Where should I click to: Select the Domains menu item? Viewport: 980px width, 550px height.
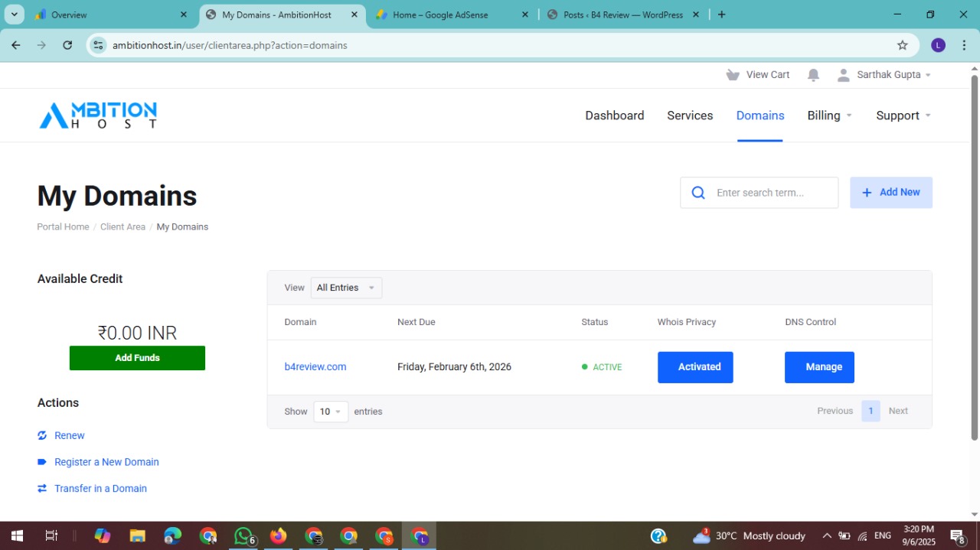(x=760, y=116)
